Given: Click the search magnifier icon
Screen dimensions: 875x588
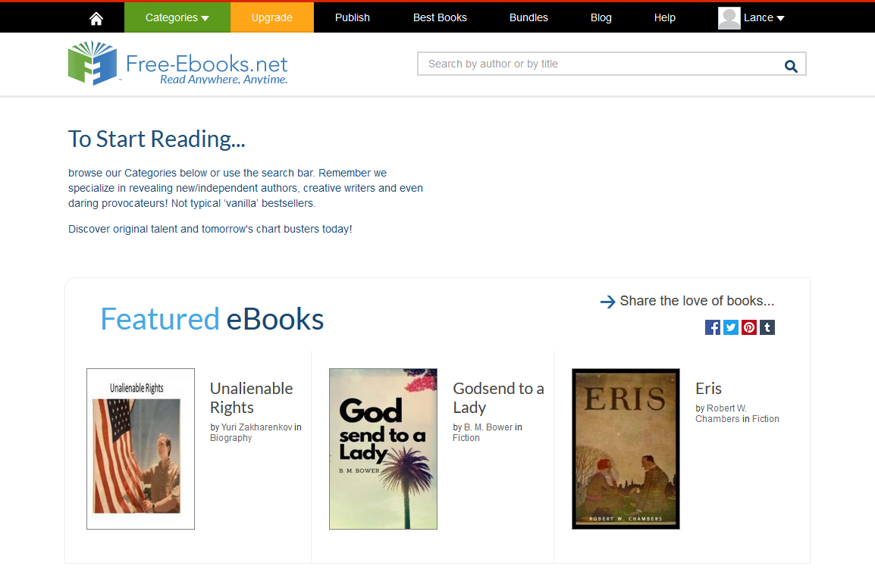Looking at the screenshot, I should click(791, 65).
